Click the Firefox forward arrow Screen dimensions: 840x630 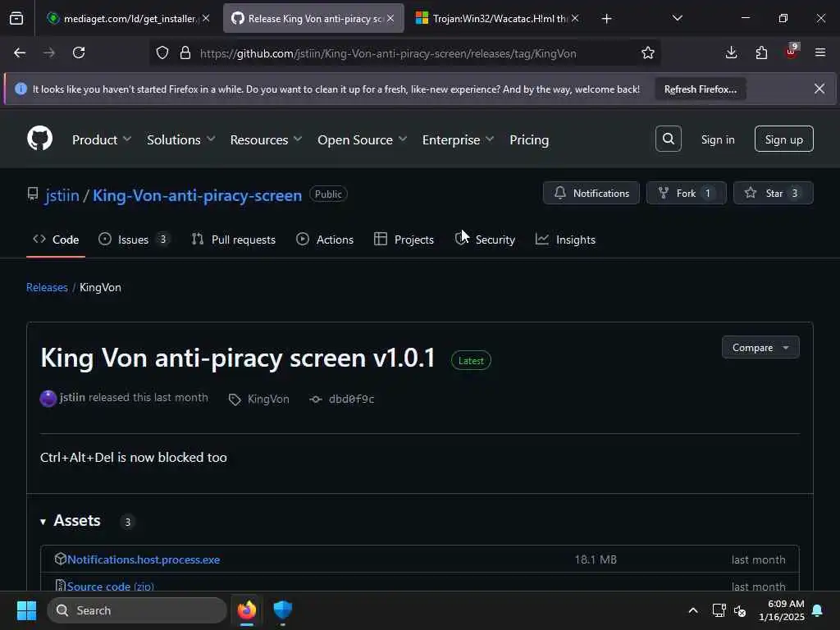[48, 53]
